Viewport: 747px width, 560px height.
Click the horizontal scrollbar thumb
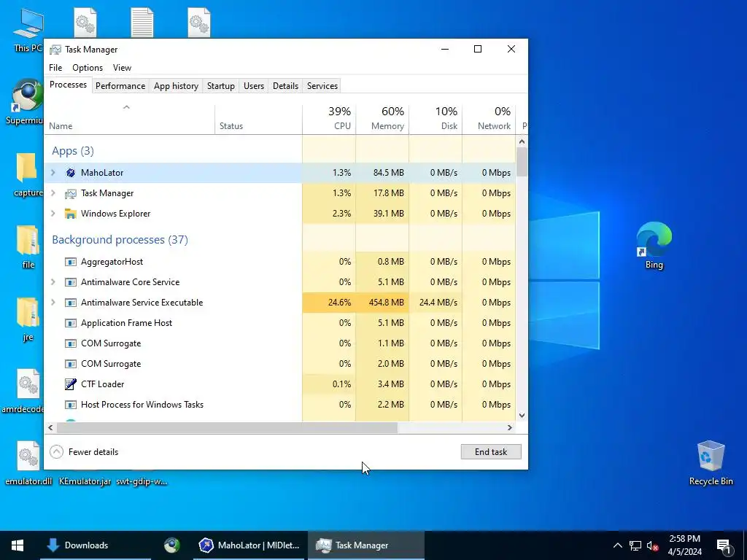pyautogui.click(x=227, y=427)
